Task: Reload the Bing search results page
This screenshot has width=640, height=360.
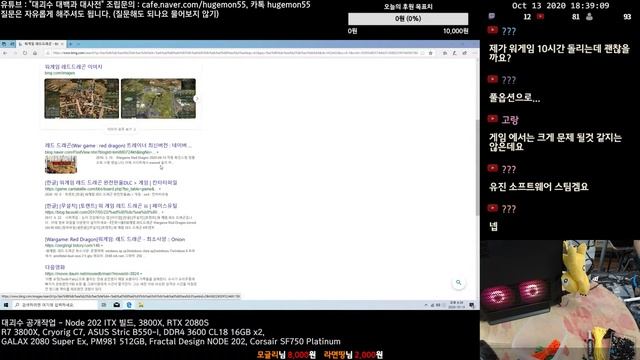Action: (25, 53)
